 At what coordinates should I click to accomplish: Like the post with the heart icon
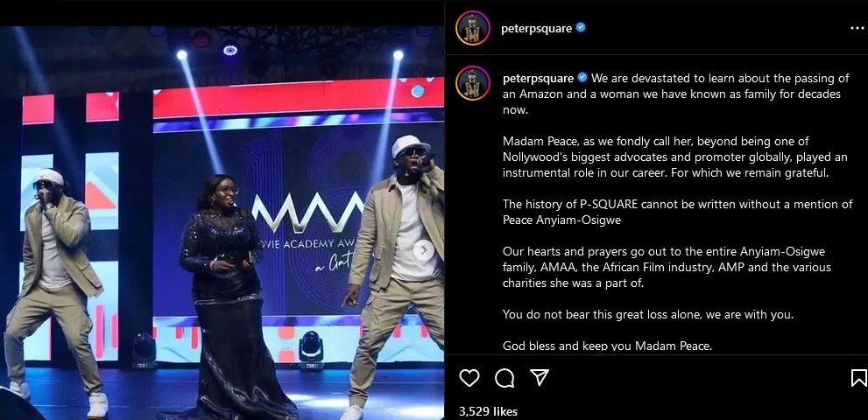coord(469,378)
